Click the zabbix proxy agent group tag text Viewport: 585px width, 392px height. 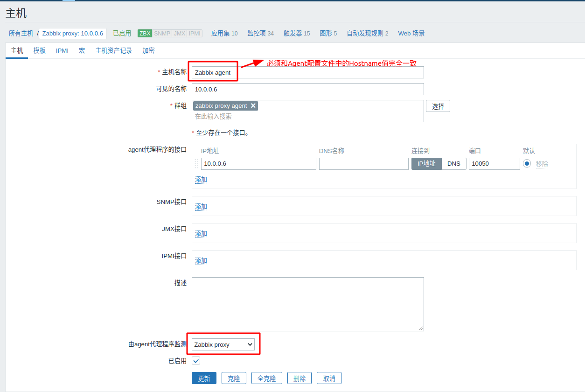click(221, 106)
